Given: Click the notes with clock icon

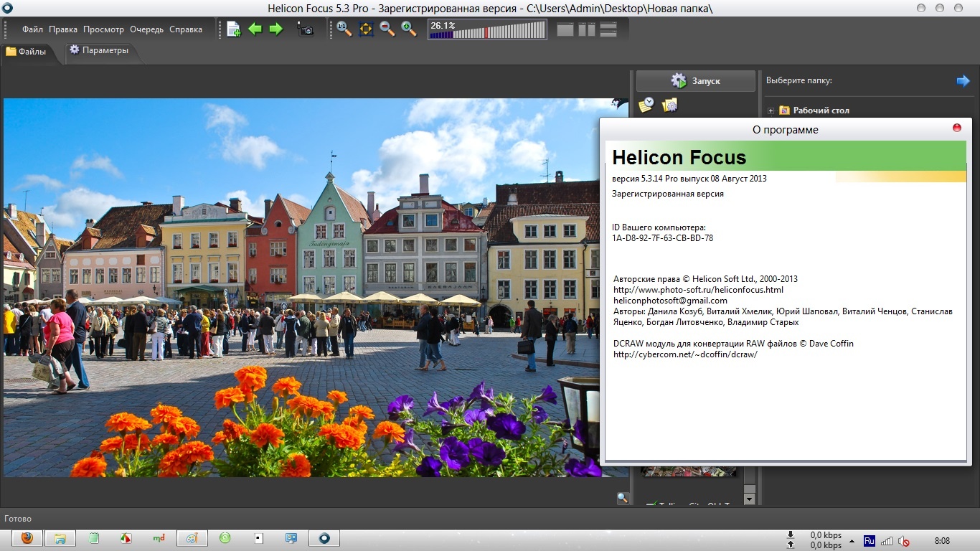Looking at the screenshot, I should pyautogui.click(x=646, y=105).
